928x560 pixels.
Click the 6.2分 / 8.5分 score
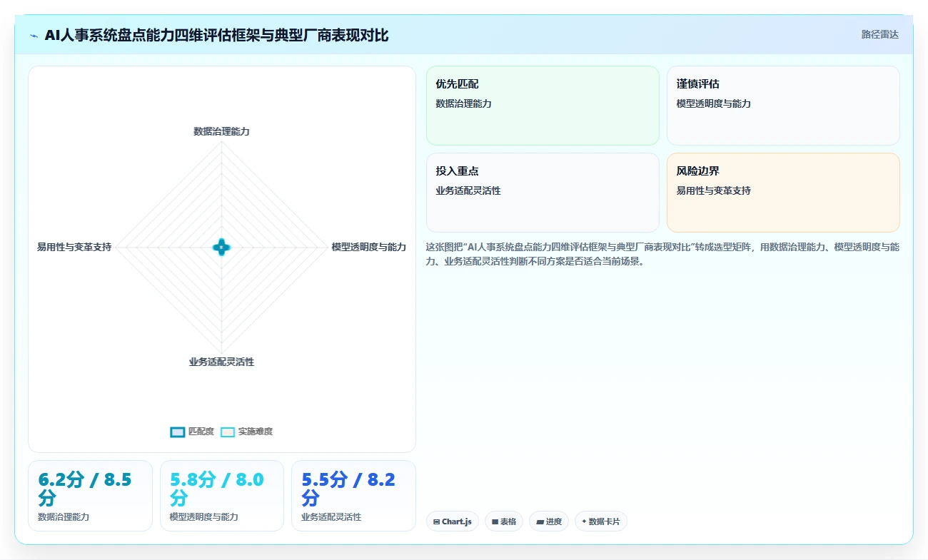(x=85, y=489)
